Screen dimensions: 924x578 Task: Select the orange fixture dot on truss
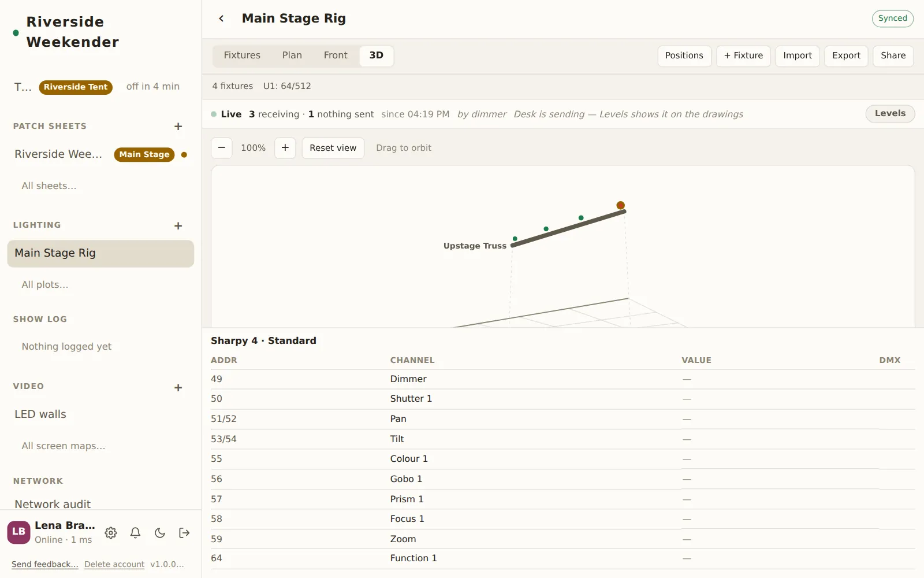coord(621,205)
